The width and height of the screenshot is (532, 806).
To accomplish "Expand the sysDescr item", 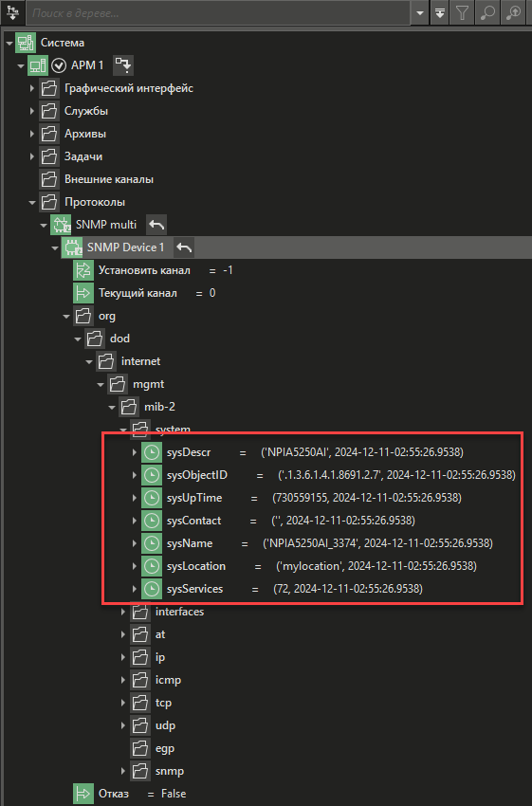I will pyautogui.click(x=134, y=452).
